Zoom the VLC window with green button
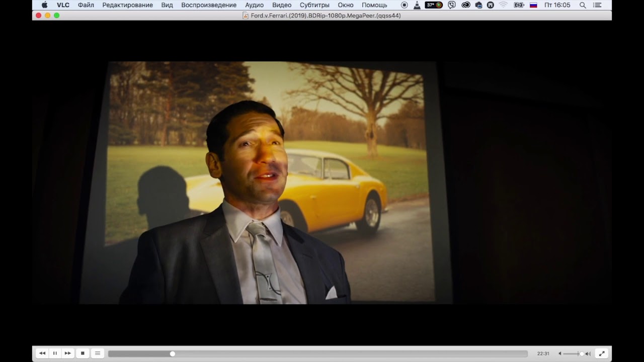 56,16
